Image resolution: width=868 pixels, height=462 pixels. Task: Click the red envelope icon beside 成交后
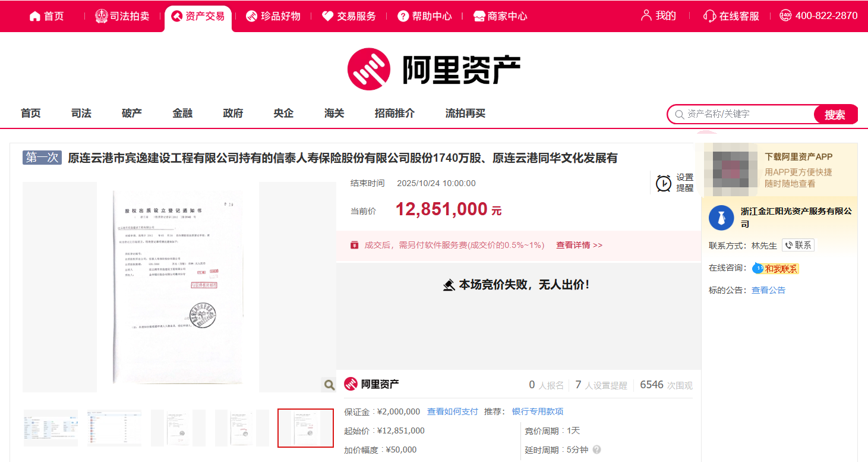pos(355,245)
